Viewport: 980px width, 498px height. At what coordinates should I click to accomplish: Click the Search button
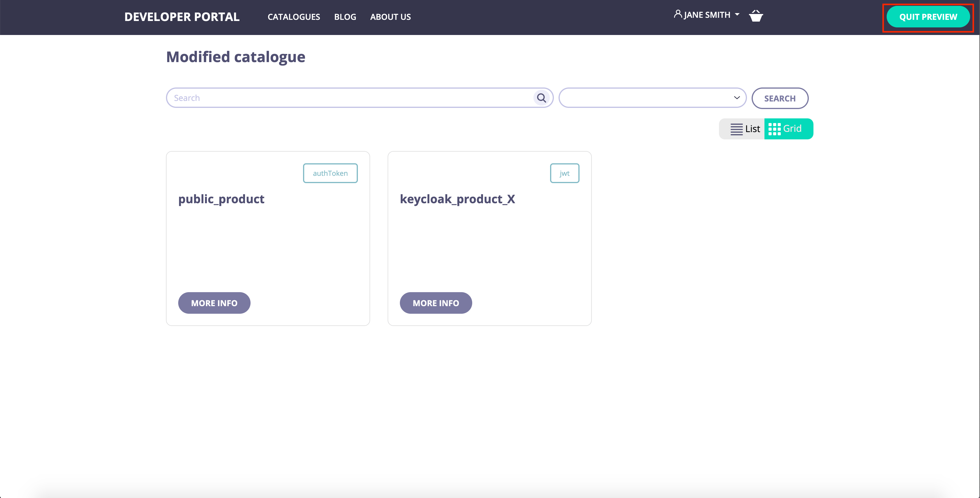click(x=780, y=98)
